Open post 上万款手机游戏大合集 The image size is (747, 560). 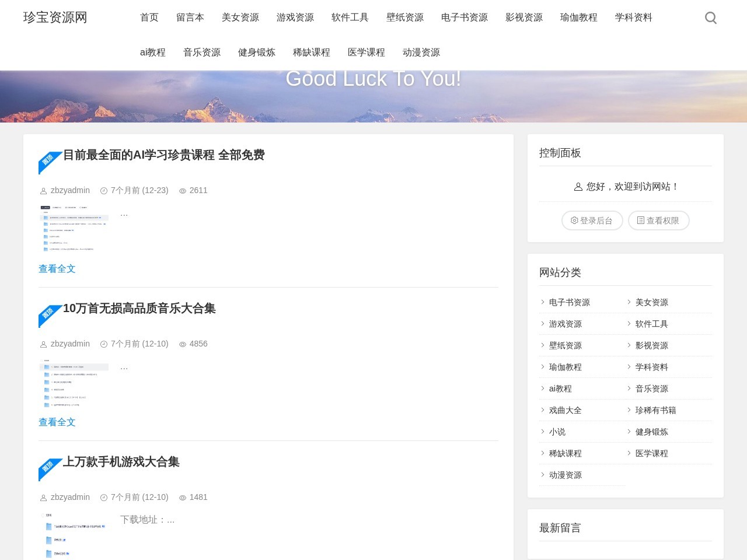click(x=121, y=462)
